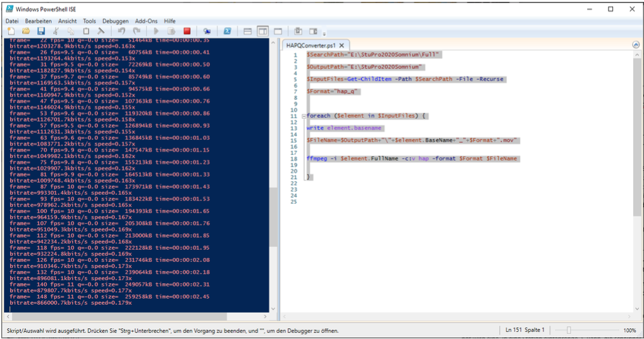Redo edit arrow icon
The width and height of the screenshot is (644, 339).
[137, 31]
